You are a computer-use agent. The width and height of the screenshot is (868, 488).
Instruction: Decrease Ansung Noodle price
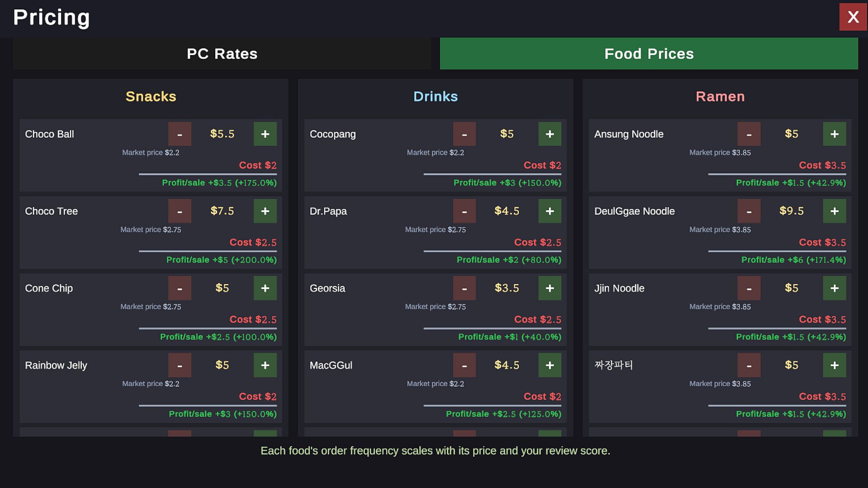click(x=749, y=134)
